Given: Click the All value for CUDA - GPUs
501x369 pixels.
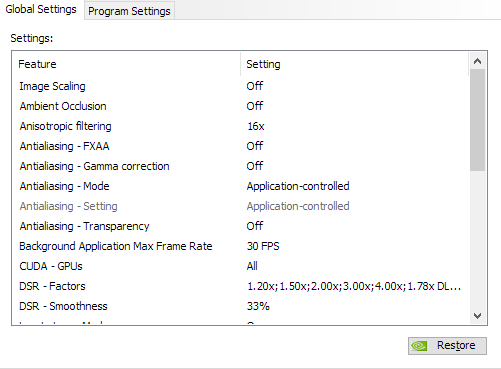Looking at the screenshot, I should (252, 266).
